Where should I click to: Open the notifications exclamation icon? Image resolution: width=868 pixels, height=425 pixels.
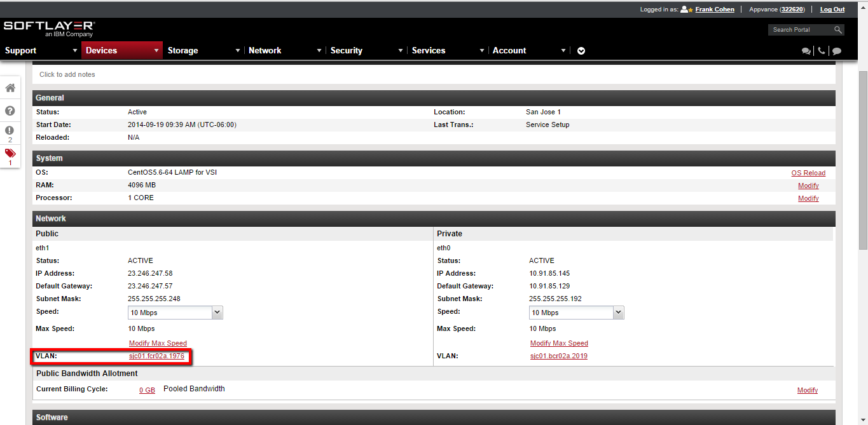coord(10,130)
